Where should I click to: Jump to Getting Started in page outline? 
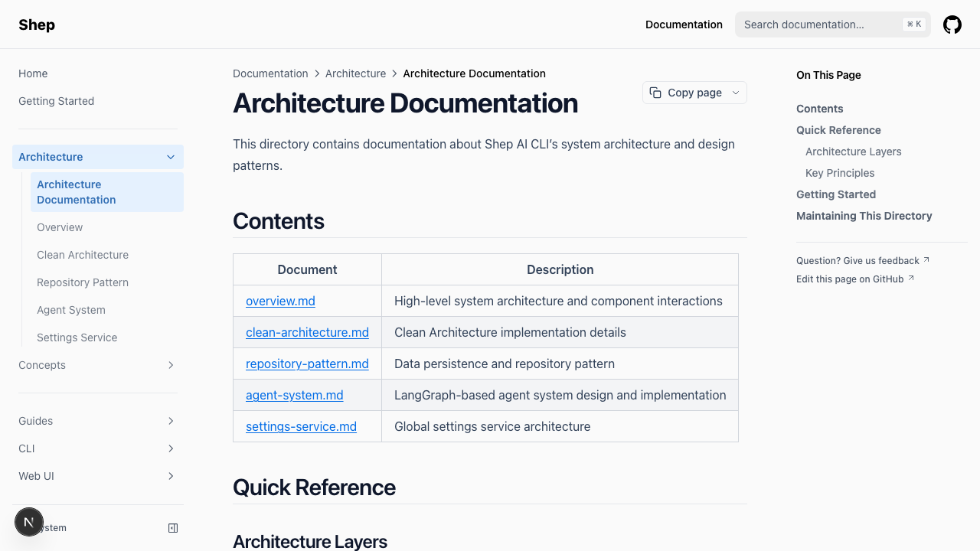coord(836,194)
